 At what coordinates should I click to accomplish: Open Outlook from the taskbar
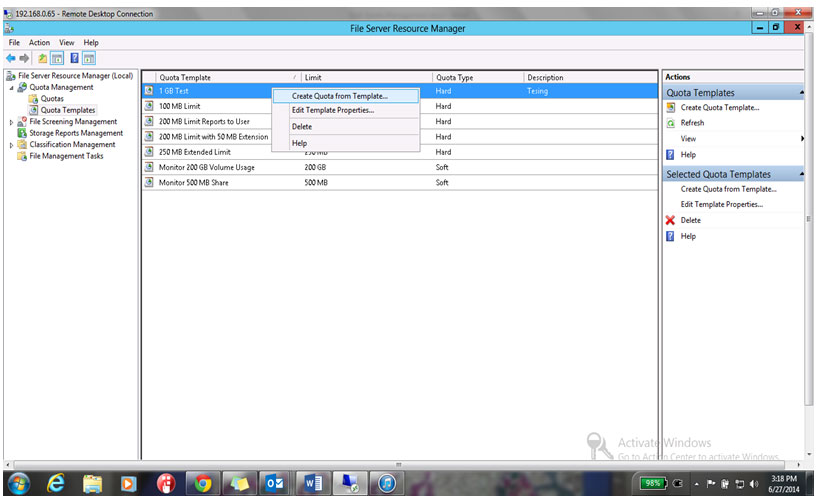pyautogui.click(x=274, y=483)
